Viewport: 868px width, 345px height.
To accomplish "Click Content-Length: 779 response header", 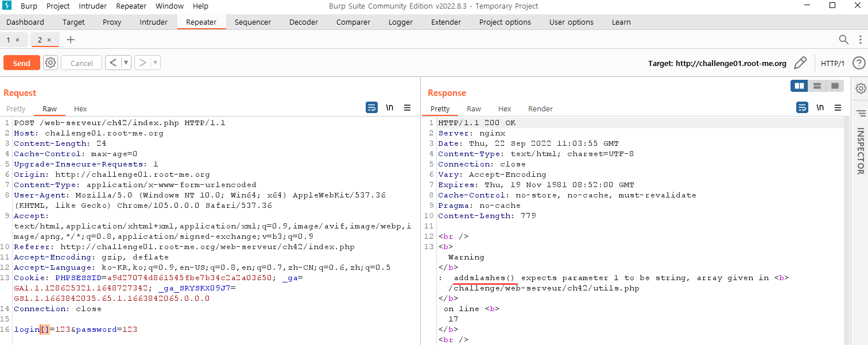I will click(x=487, y=216).
